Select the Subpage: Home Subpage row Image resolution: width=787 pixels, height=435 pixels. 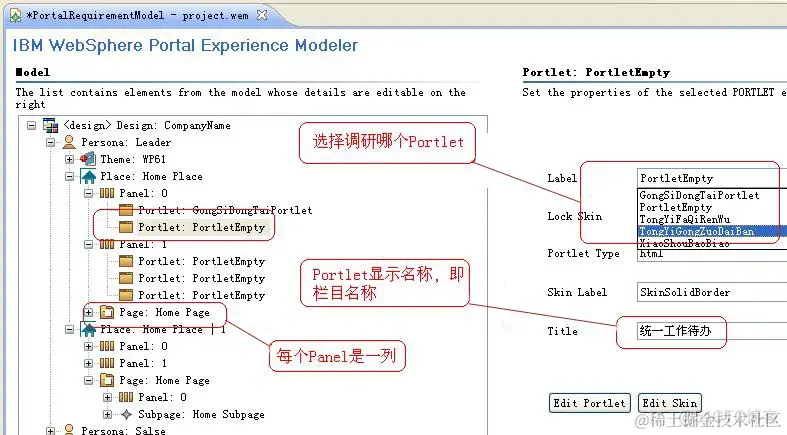tap(201, 415)
